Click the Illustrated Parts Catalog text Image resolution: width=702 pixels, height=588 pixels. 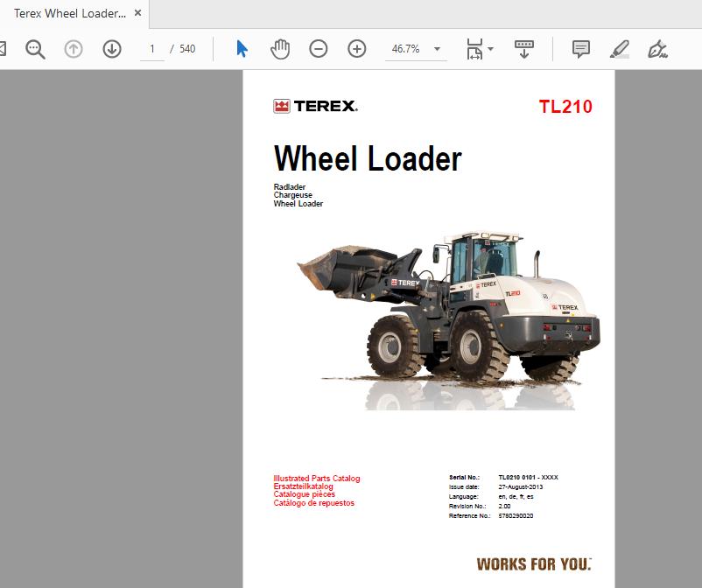pyautogui.click(x=317, y=479)
